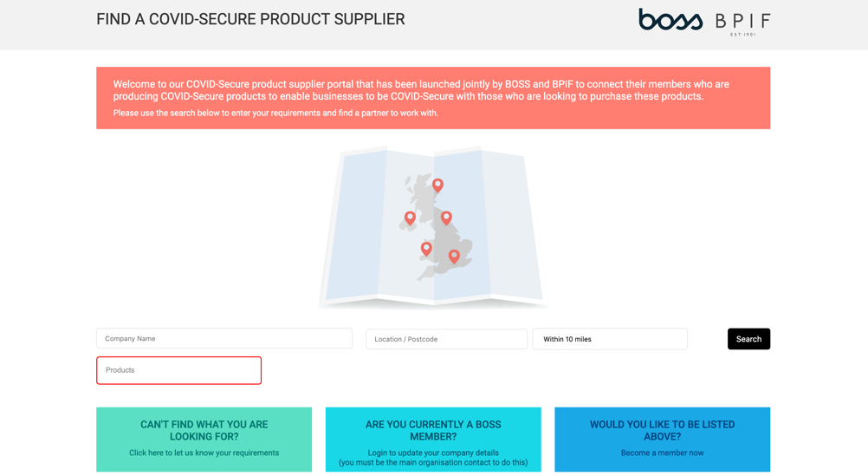Click the Find a COVID-Secure Product Supplier heading
Screen dimensions: 868x476
click(250, 19)
